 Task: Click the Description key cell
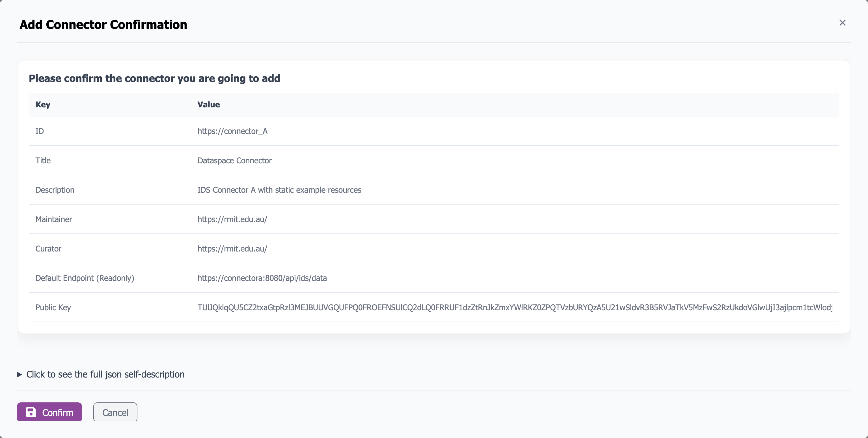(55, 190)
